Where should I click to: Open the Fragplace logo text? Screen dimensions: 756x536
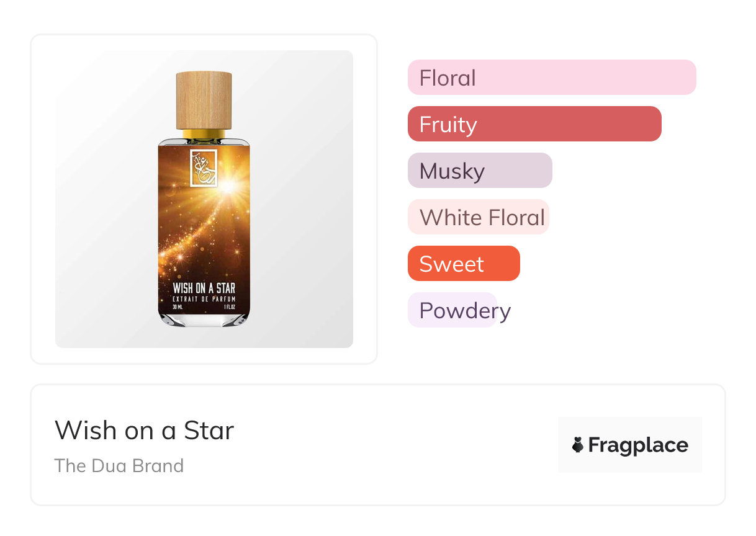637,445
